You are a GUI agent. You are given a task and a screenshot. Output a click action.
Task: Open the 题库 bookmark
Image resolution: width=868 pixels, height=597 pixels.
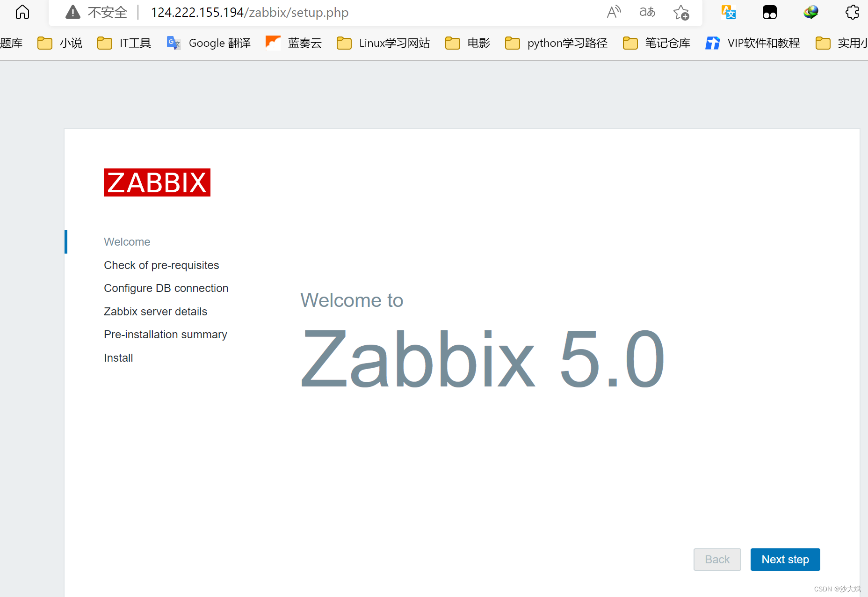[11, 43]
